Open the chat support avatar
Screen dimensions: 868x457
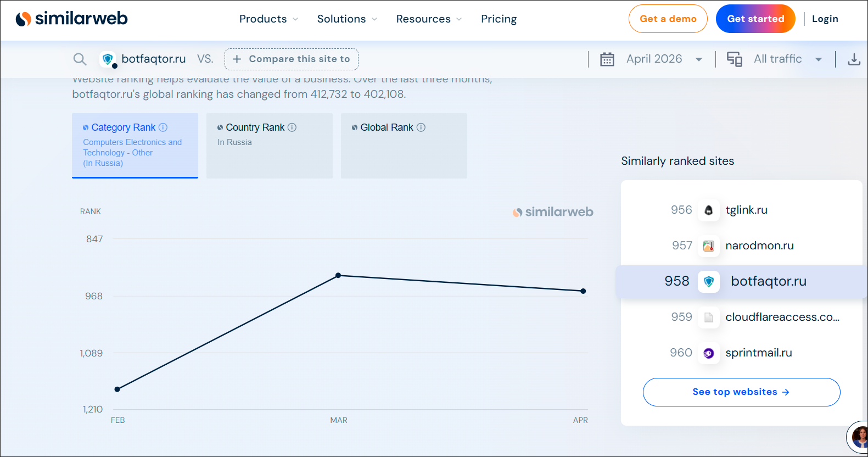pos(858,438)
